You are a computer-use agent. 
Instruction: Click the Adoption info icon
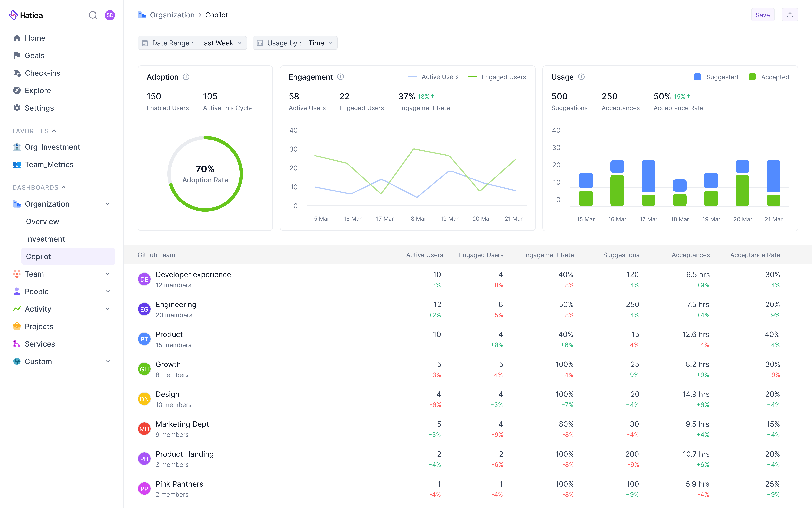[186, 77]
